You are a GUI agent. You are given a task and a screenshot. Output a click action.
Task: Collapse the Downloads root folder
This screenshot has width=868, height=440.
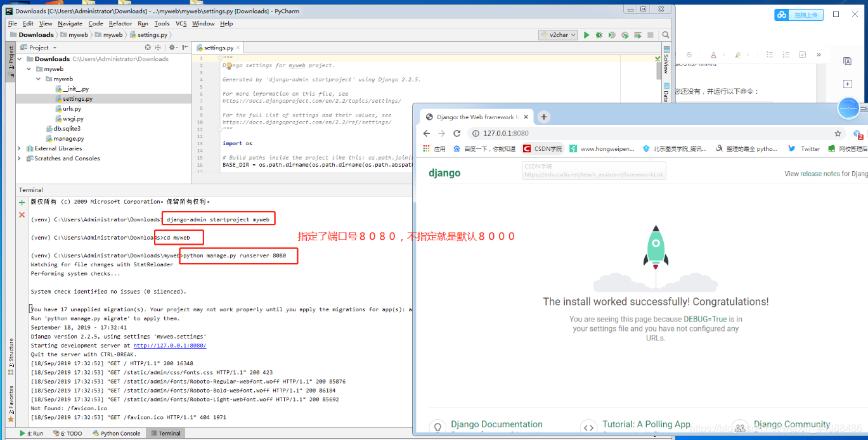click(x=20, y=59)
